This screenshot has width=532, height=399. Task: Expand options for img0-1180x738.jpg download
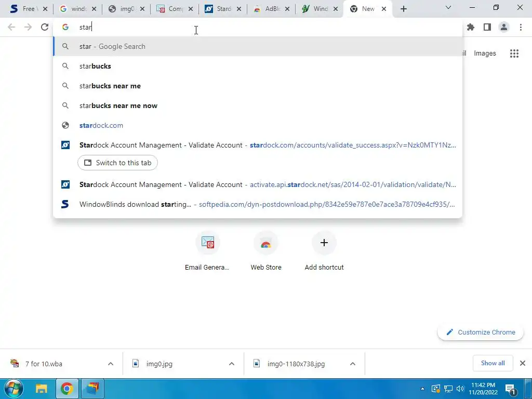353,364
